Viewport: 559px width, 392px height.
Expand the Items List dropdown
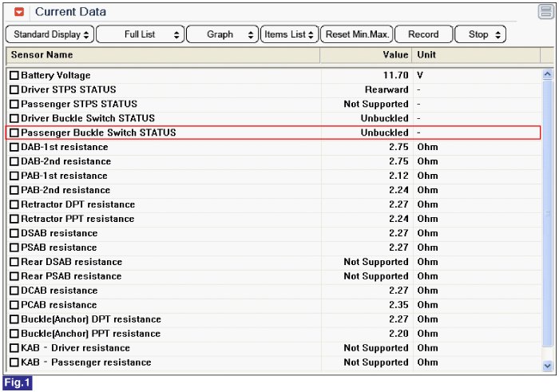point(289,34)
